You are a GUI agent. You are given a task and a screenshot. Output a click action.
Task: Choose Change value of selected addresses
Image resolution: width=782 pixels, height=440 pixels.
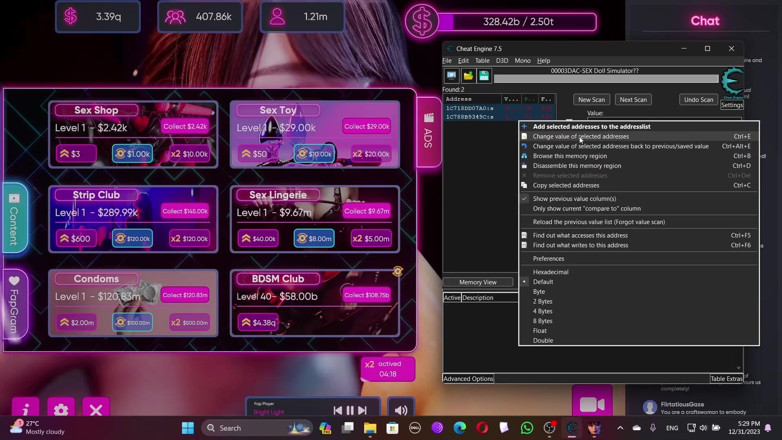[x=639, y=136]
